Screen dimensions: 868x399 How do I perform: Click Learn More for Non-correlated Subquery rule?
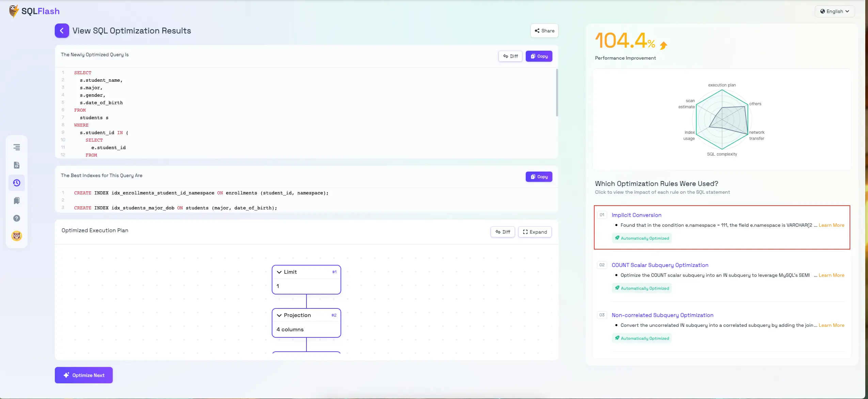coord(831,325)
